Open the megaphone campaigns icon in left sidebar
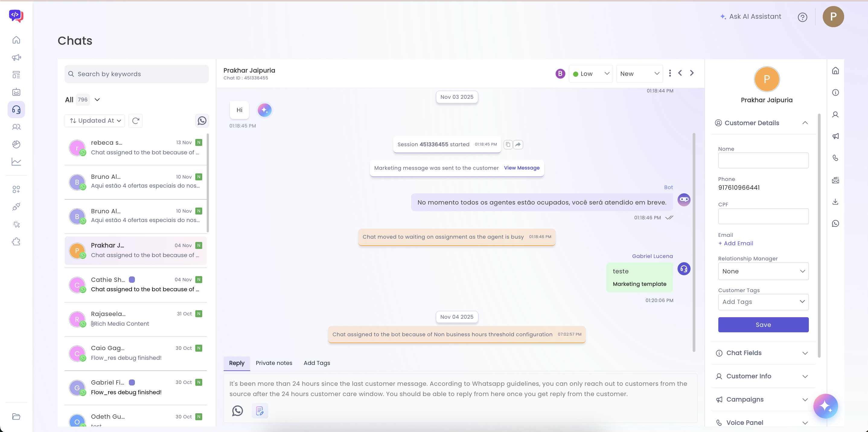 (16, 57)
